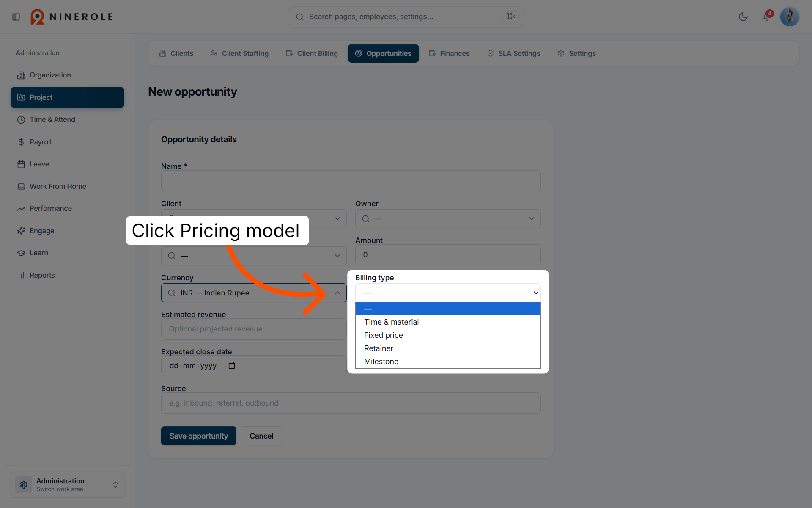Switch to dark mode moon icon

pos(743,17)
